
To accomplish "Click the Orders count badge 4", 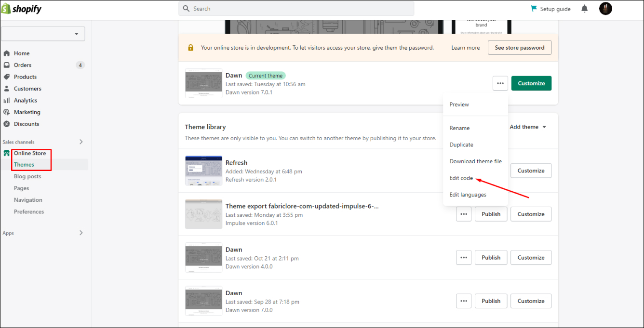I will [80, 65].
